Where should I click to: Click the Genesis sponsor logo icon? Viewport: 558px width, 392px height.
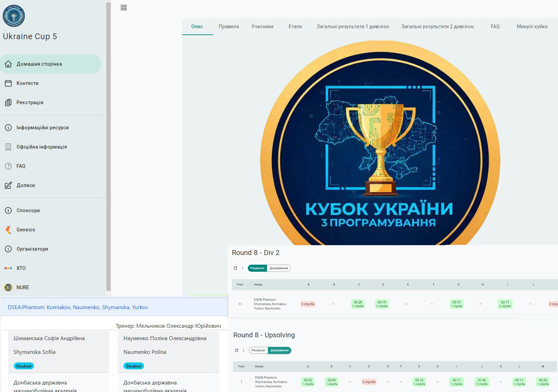pyautogui.click(x=8, y=230)
